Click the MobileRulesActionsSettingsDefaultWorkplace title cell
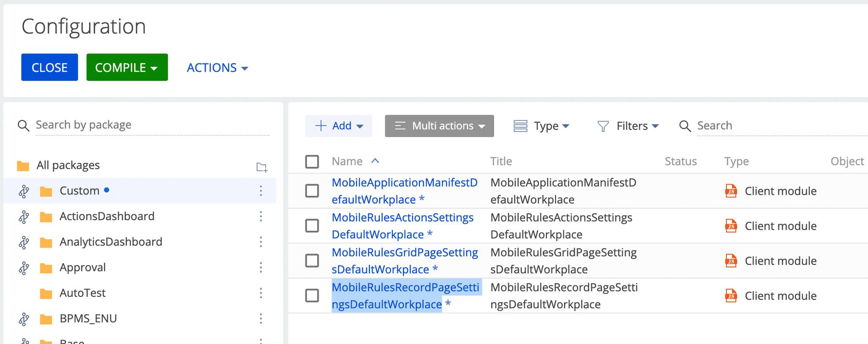 click(x=562, y=226)
